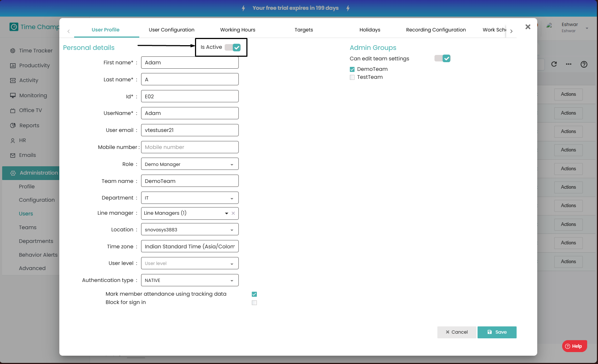Click the three-dots more options icon
The height and width of the screenshot is (364, 598).
coord(569,64)
